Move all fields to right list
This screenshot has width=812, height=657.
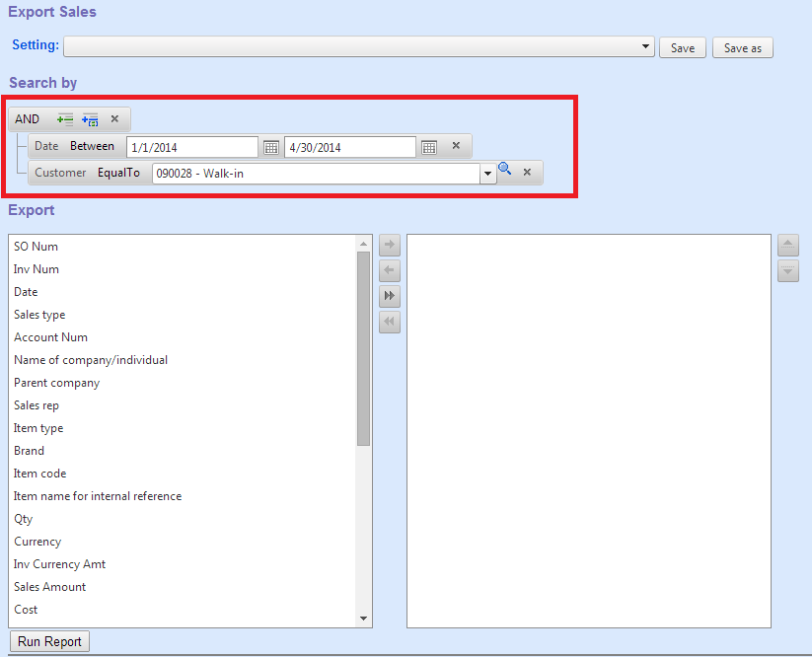pos(390,296)
